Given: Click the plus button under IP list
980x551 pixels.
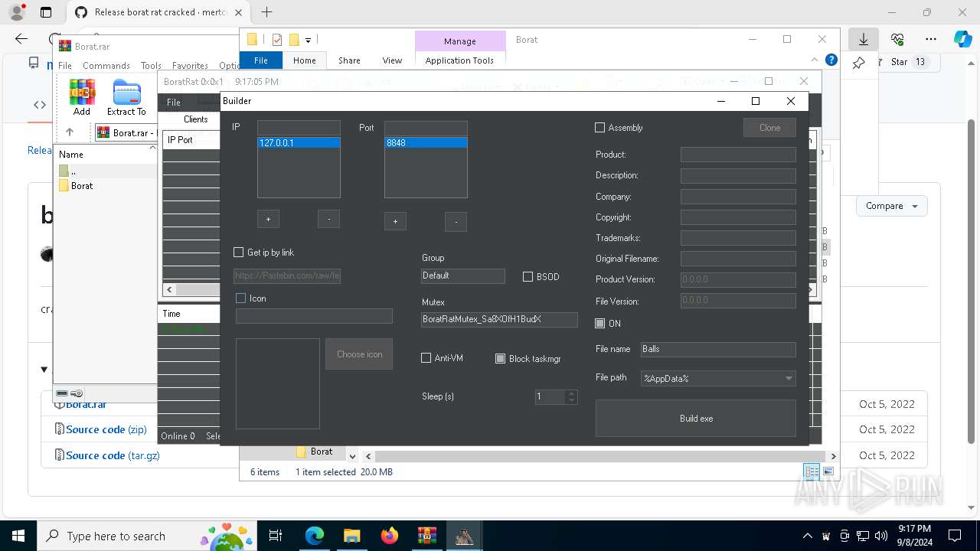Looking at the screenshot, I should coord(268,220).
